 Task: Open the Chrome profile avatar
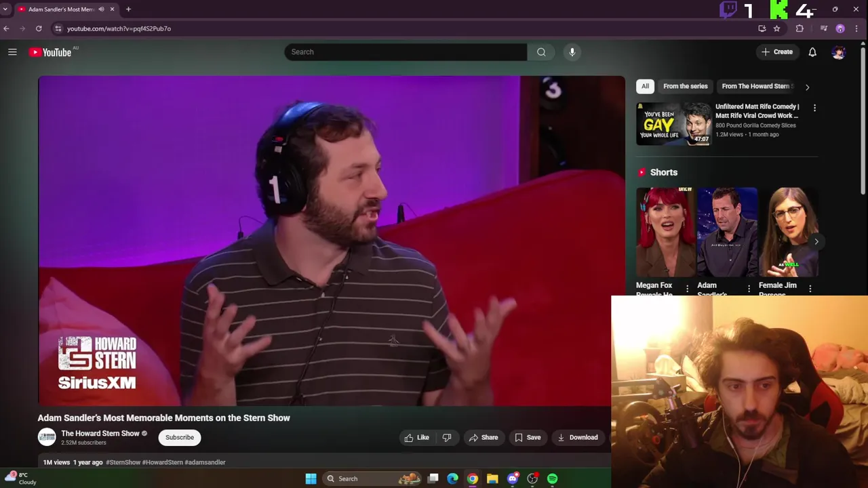pyautogui.click(x=840, y=28)
